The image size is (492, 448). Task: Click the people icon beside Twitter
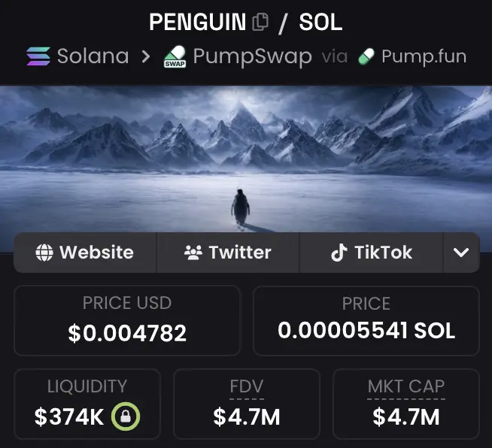tap(193, 253)
